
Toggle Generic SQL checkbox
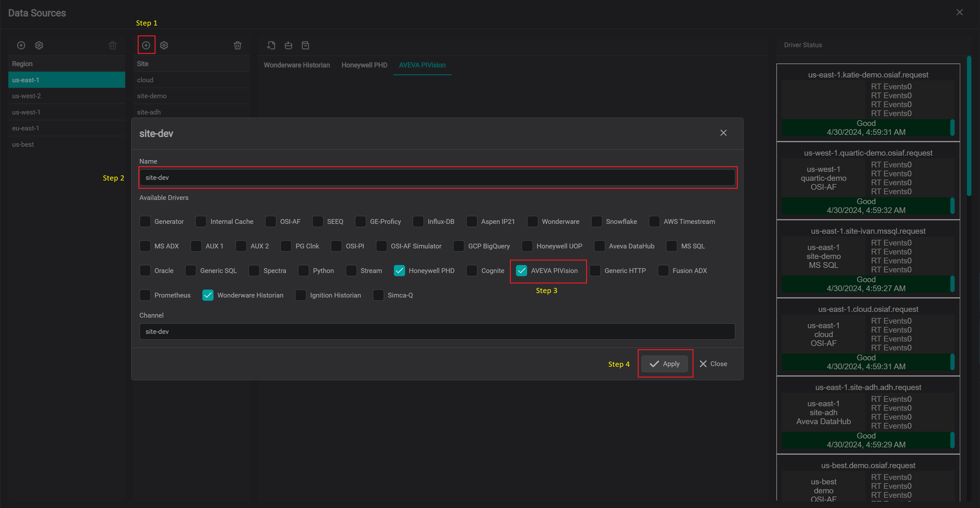coord(191,271)
